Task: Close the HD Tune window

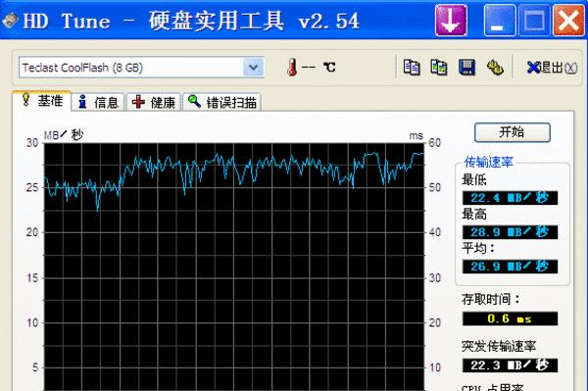Action: click(x=568, y=21)
